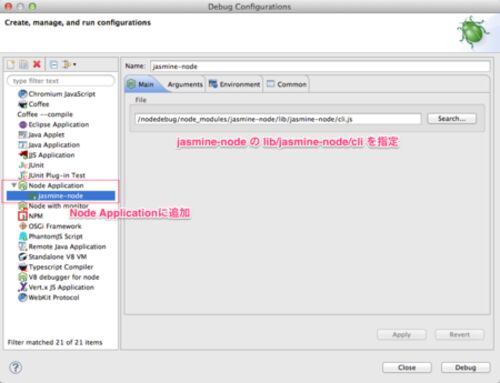Click the type filter text field
The image size is (500, 383).
pos(61,81)
